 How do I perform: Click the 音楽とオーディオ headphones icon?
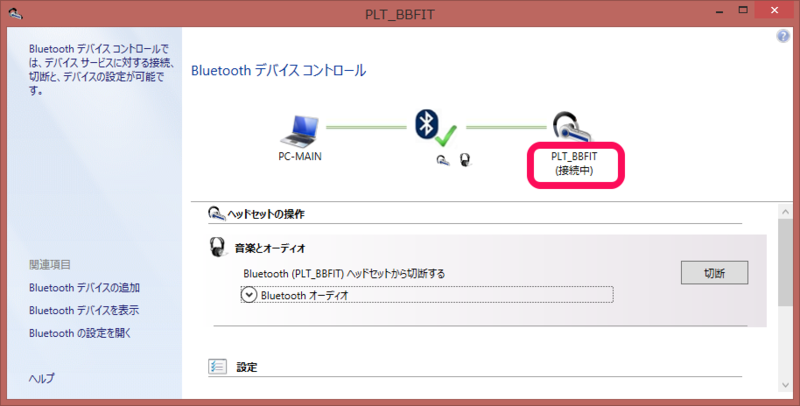click(x=218, y=247)
